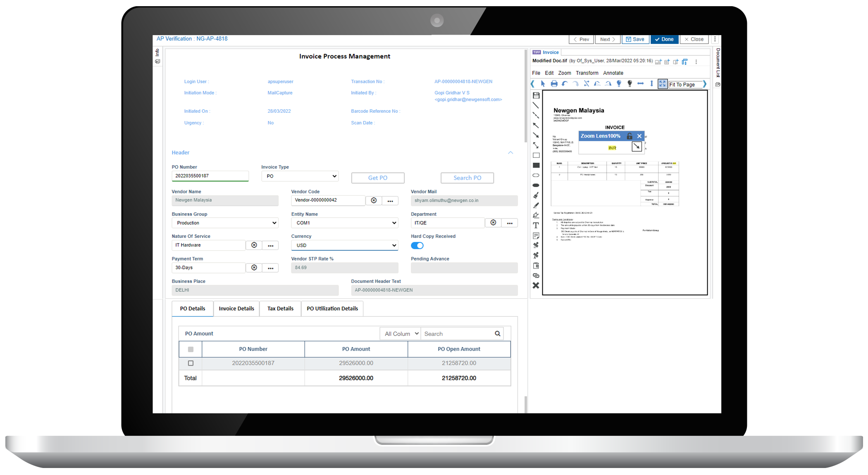Toggle the Hard Copy Received switch
This screenshot has width=868, height=475.
417,245
